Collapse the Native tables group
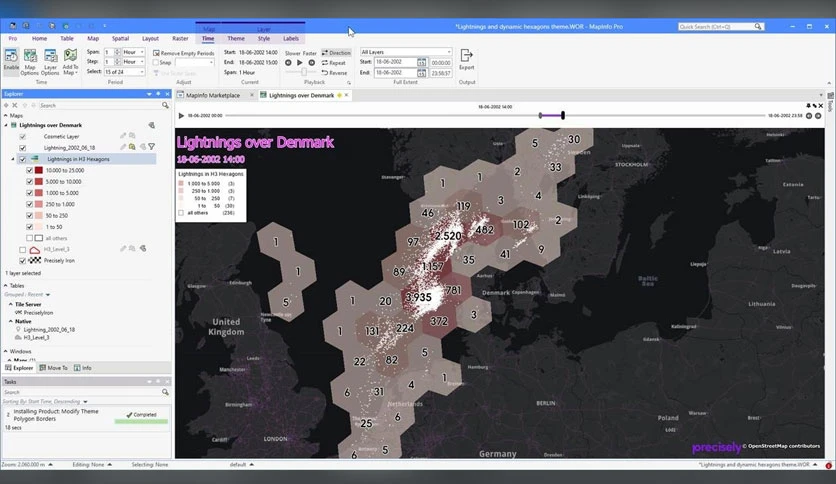 [x=11, y=321]
